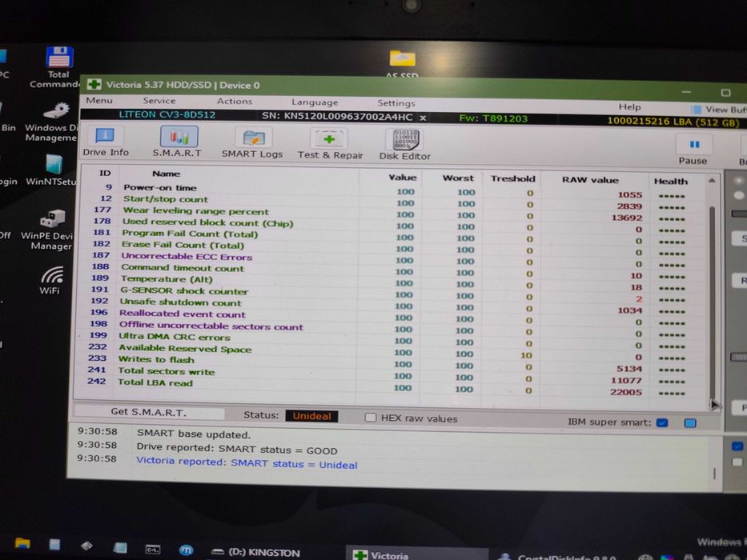Open SMART Logs
Screen dimensions: 747x560
252,143
